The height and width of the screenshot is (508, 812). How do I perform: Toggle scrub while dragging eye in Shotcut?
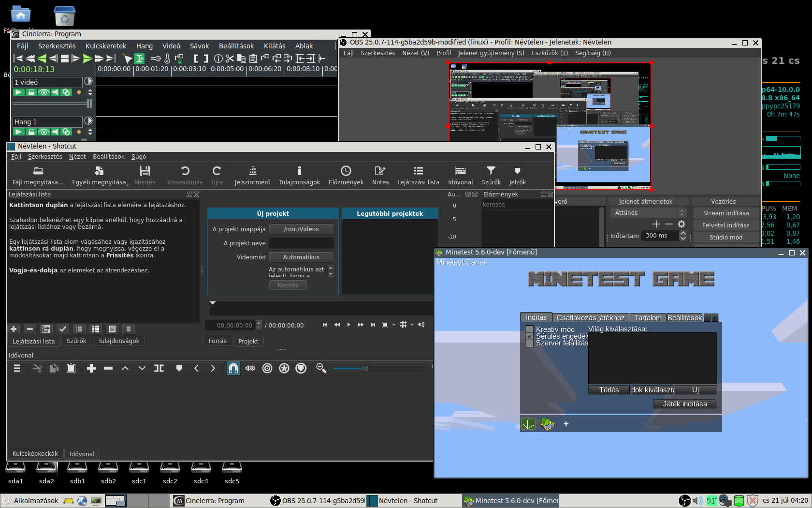click(x=250, y=369)
